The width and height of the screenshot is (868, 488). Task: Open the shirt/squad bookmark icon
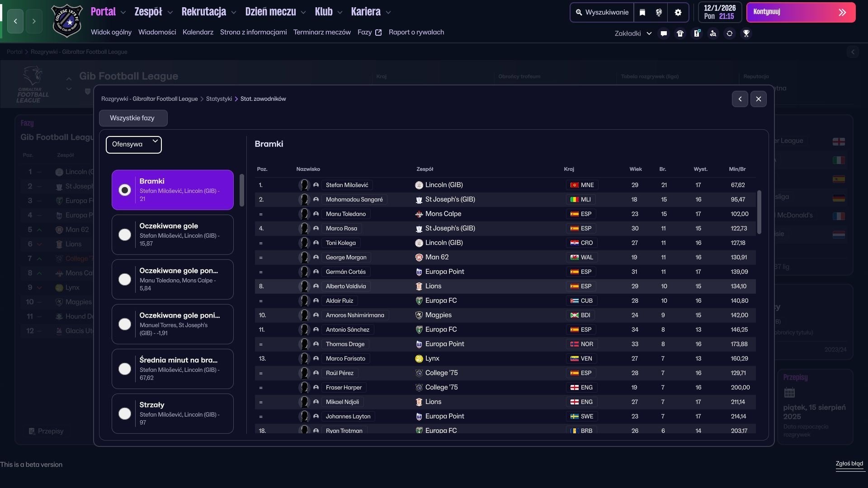[x=680, y=33]
